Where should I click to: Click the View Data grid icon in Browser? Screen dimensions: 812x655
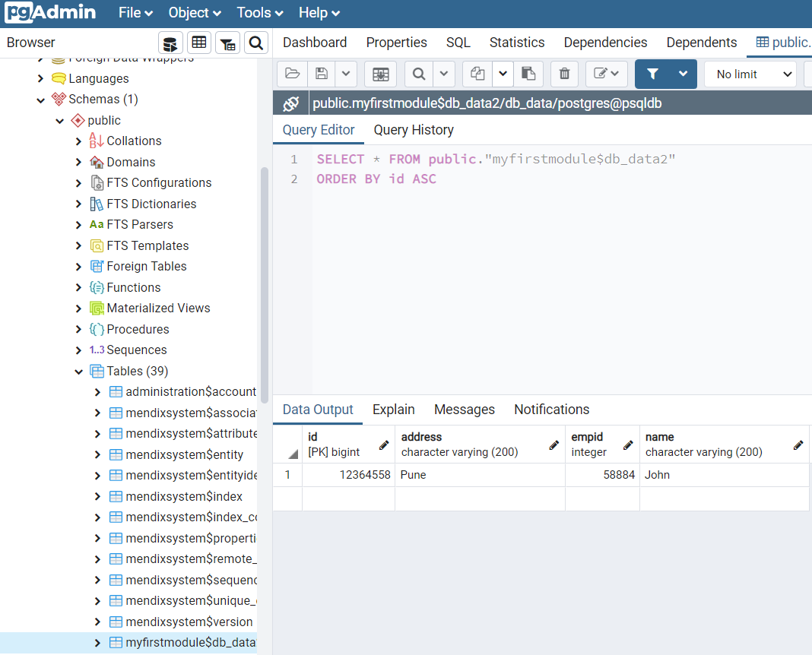[199, 43]
